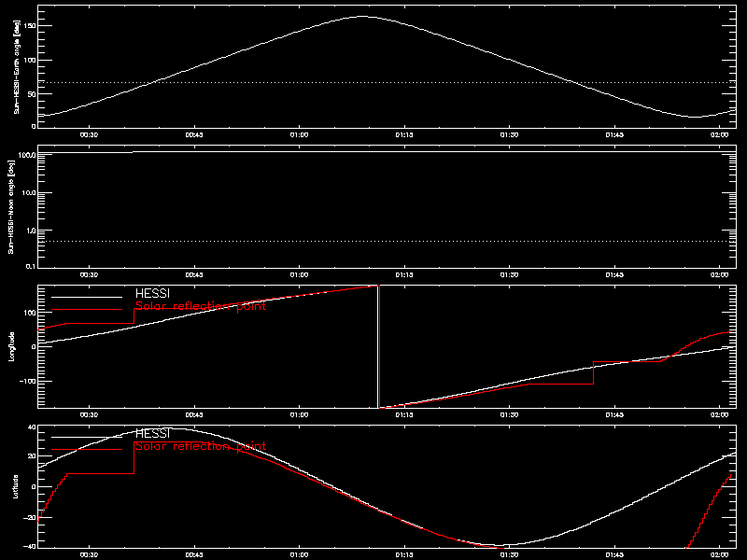Click red legend line sample in Latitude plot
This screenshot has height=560, width=747.
click(x=87, y=450)
